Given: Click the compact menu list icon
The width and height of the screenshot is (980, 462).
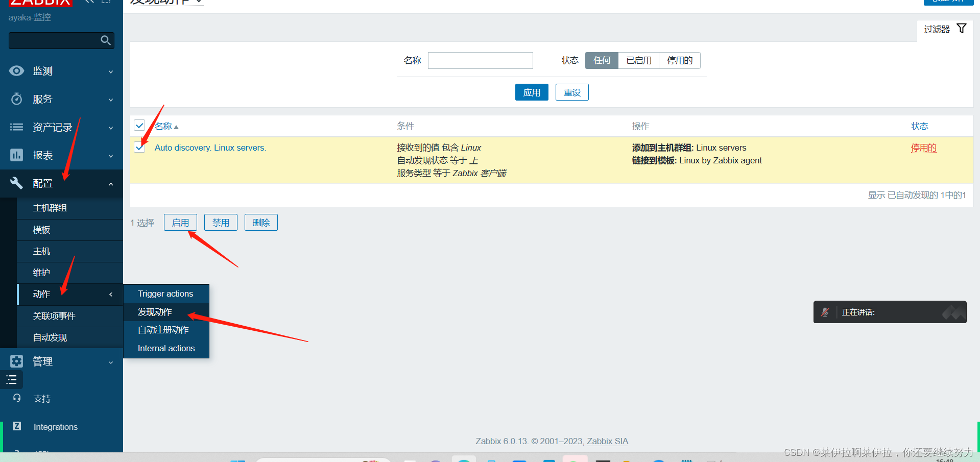Looking at the screenshot, I should pyautogui.click(x=11, y=380).
